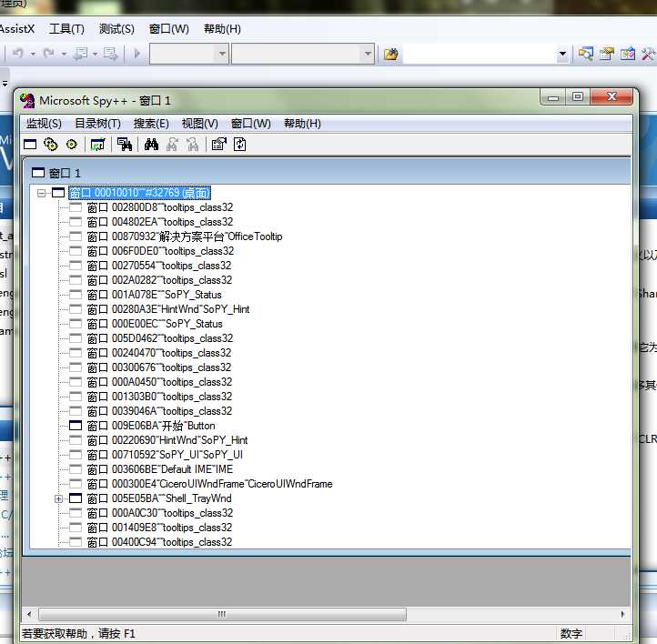Select window 005E05BA Shell_TrayWnd

(x=159, y=498)
